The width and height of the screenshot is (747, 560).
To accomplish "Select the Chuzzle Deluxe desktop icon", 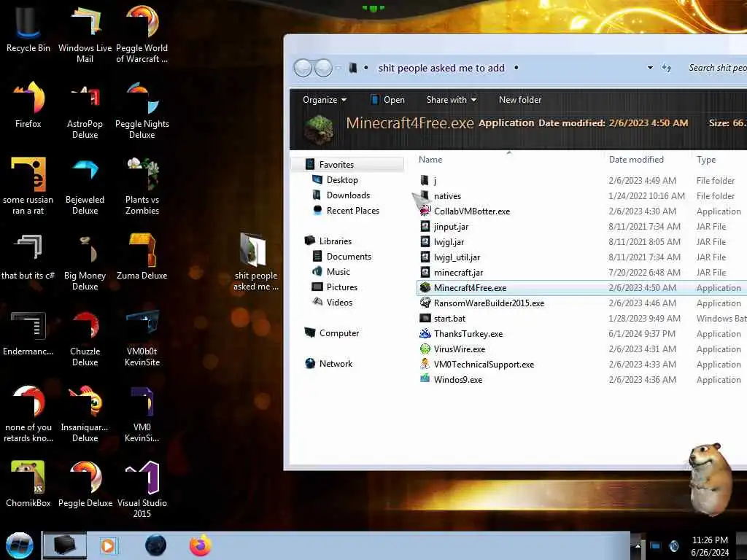I will tap(85, 338).
